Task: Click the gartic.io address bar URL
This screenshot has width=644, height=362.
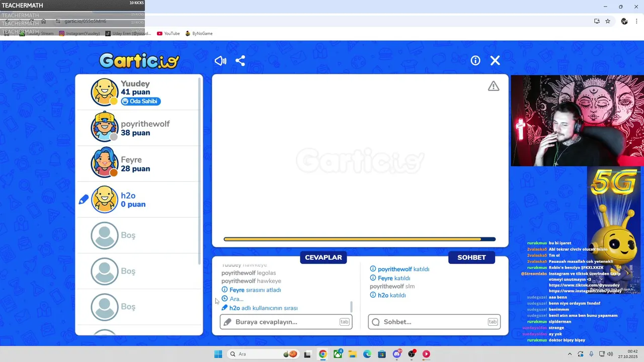Action: coord(86,21)
